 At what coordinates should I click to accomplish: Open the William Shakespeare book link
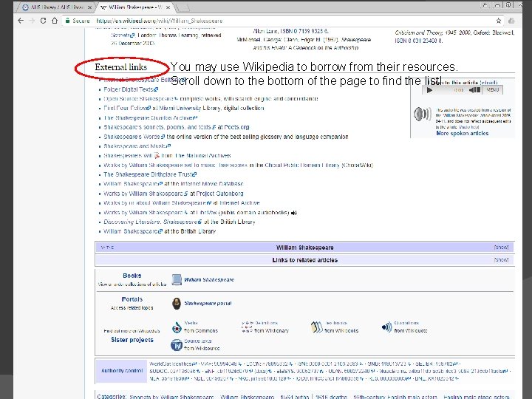coord(209,279)
